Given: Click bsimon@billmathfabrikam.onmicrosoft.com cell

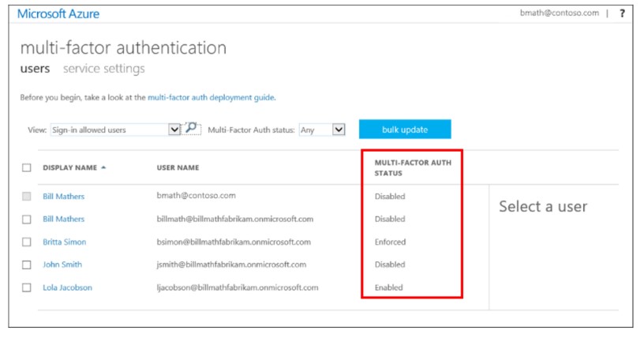Looking at the screenshot, I should click(234, 242).
